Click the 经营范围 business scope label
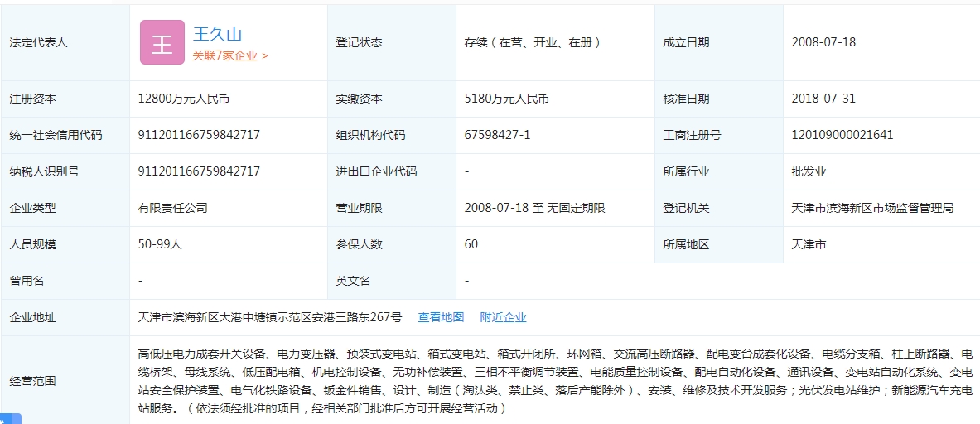 32,381
